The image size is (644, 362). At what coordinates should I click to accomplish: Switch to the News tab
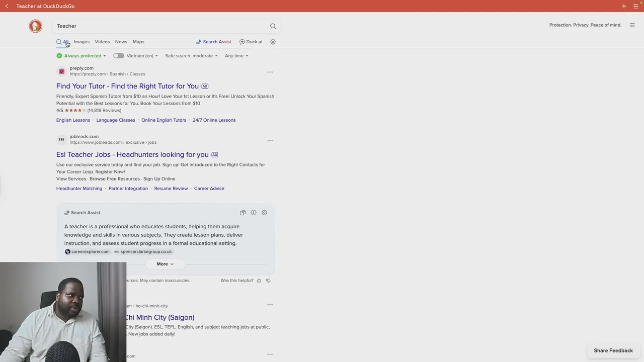(x=121, y=42)
